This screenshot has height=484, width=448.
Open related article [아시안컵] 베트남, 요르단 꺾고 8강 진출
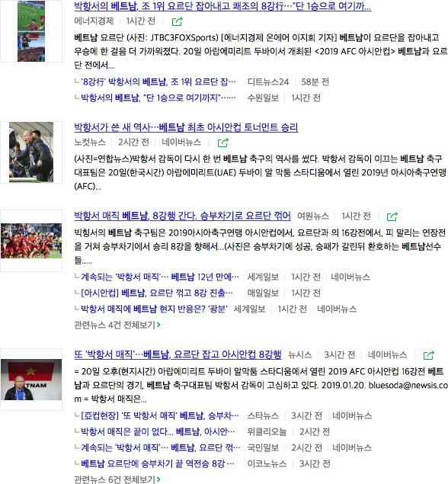click(157, 293)
